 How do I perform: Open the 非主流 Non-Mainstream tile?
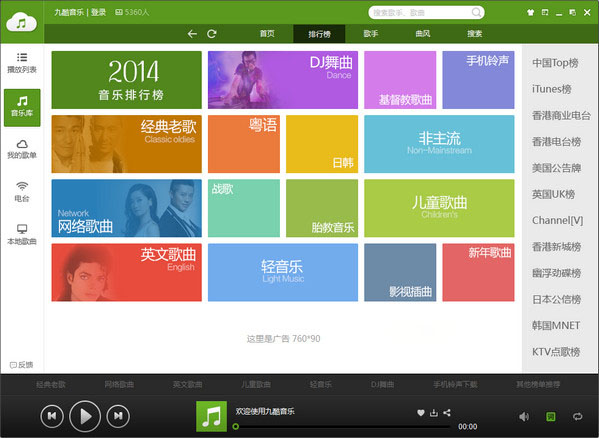[439, 144]
